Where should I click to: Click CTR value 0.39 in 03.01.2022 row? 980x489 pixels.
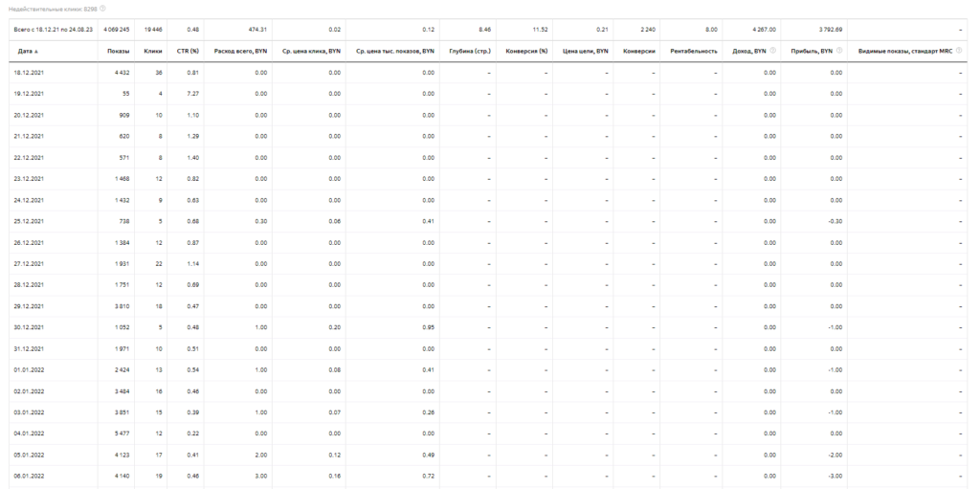(193, 412)
